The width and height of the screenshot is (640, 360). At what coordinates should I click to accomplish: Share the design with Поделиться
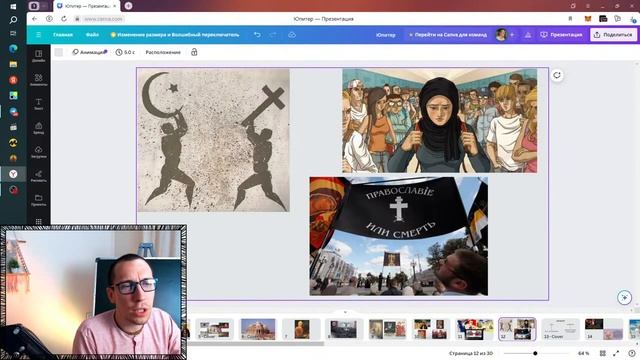(x=613, y=35)
